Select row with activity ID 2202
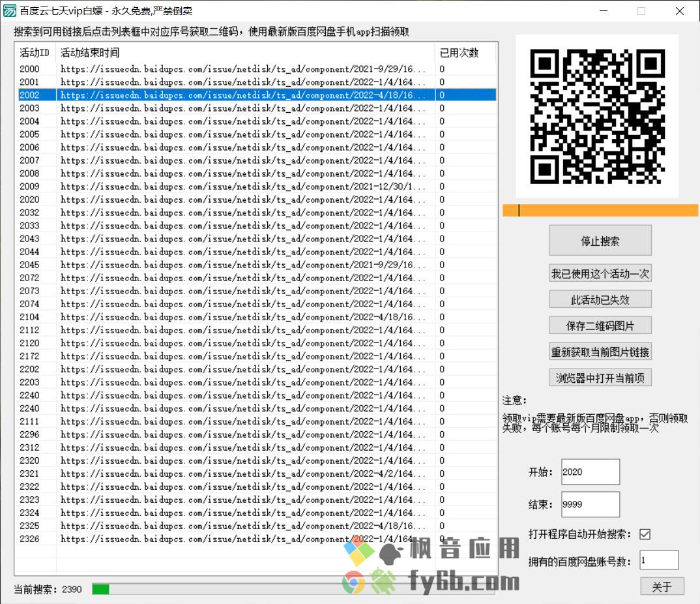700x604 pixels. 257,369
